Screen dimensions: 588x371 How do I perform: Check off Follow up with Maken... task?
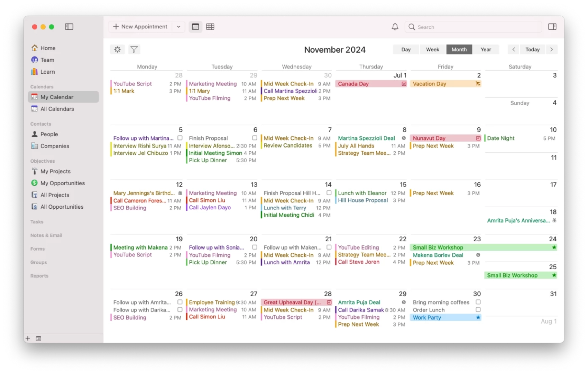329,247
